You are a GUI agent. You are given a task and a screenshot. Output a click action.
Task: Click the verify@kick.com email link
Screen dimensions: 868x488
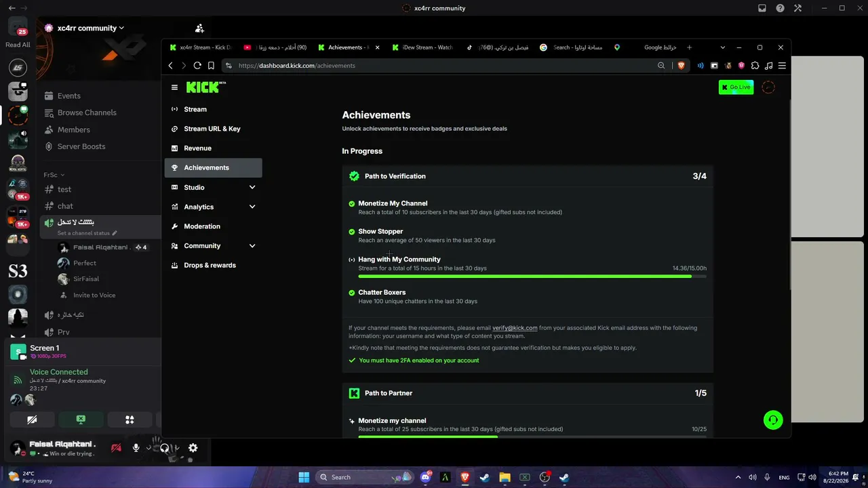pos(515,328)
